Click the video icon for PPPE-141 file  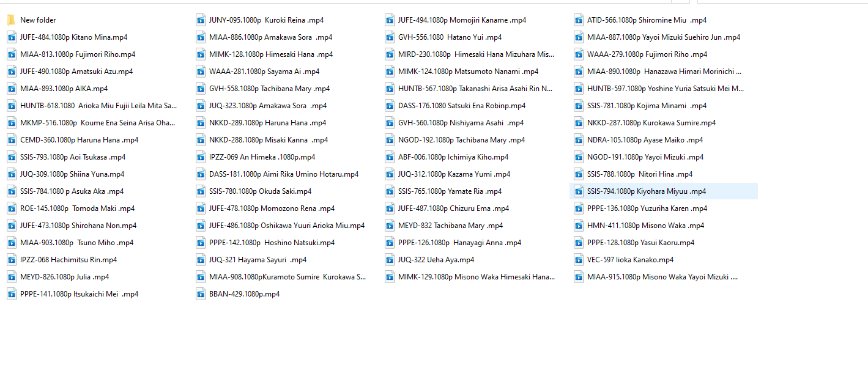tap(12, 294)
